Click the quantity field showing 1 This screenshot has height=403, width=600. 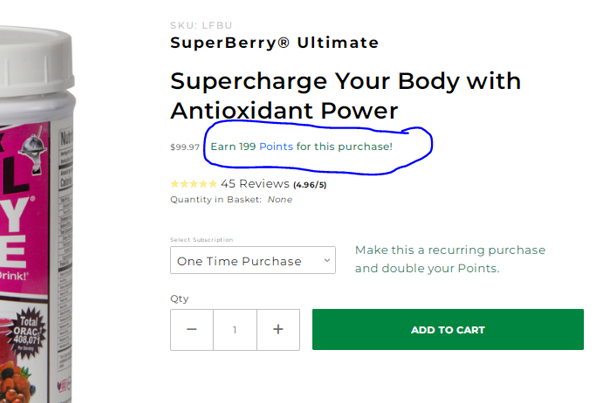(x=235, y=330)
